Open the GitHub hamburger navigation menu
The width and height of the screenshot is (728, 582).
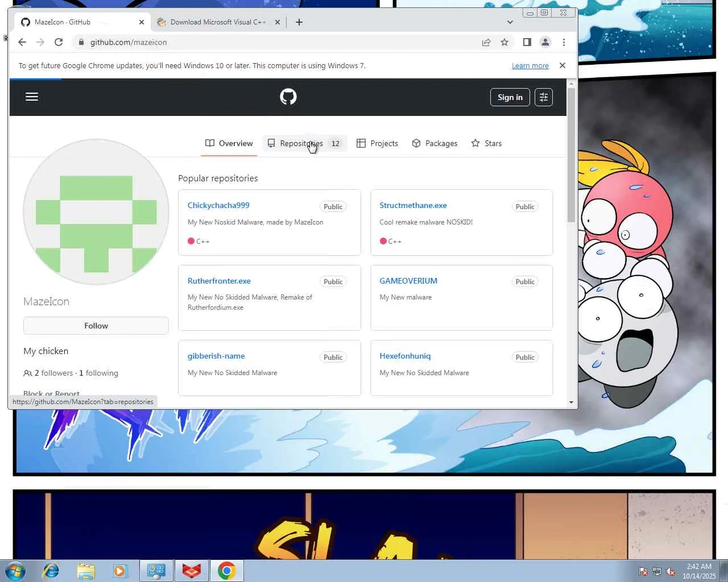[32, 97]
